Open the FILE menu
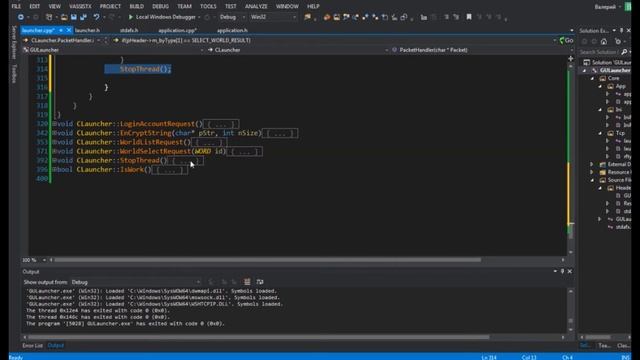This screenshot has height=360, width=640. 16,7
